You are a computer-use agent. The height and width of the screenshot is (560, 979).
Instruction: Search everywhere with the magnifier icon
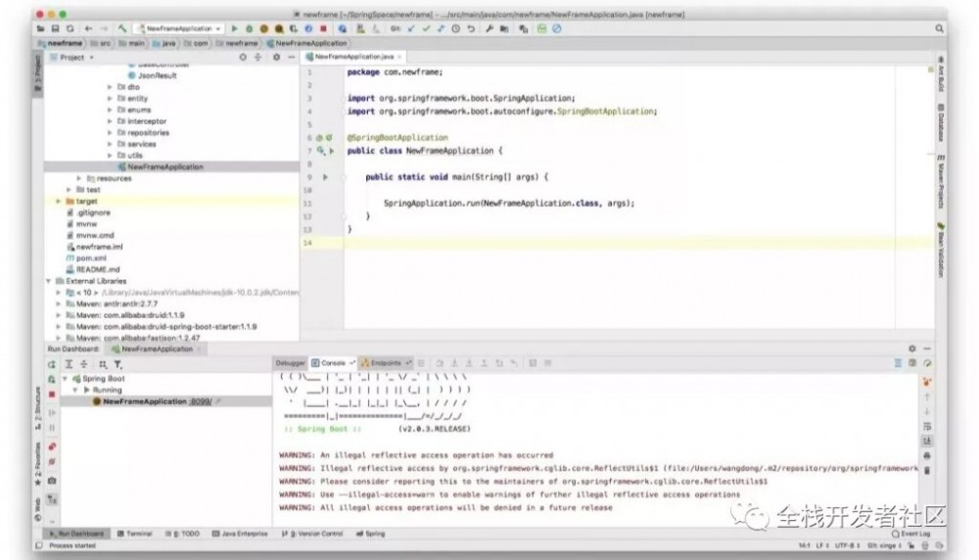click(939, 28)
